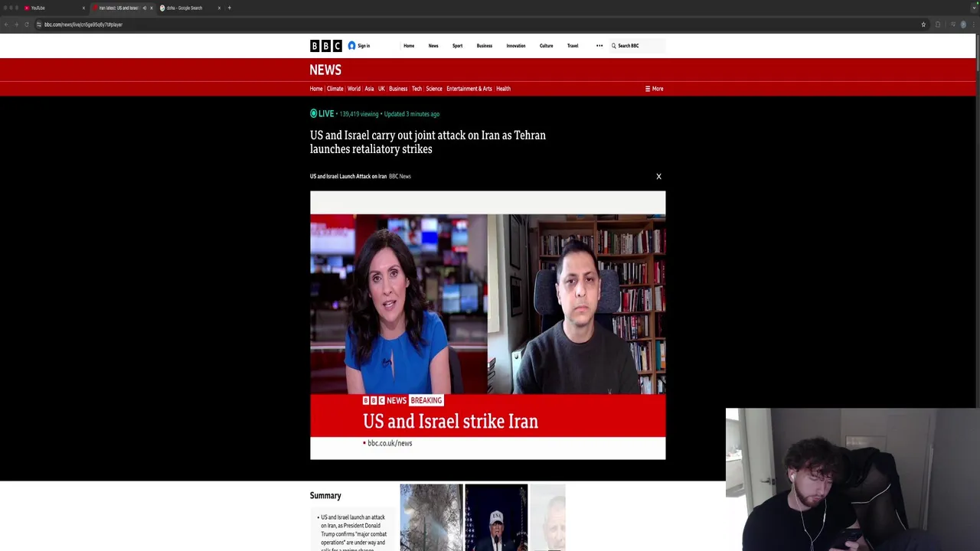
Task: Close the YouTube tab
Action: [x=83, y=8]
